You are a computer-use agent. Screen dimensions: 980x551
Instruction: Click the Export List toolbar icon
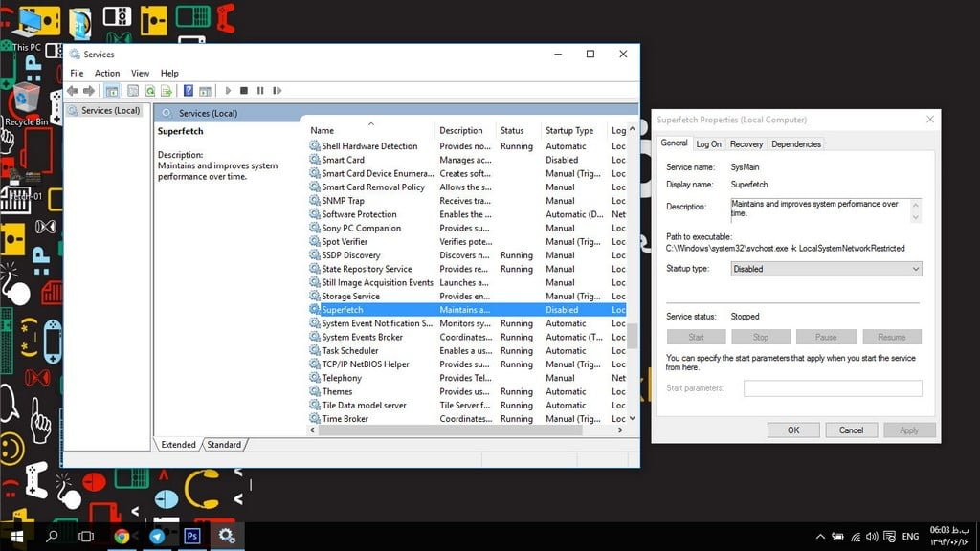166,91
